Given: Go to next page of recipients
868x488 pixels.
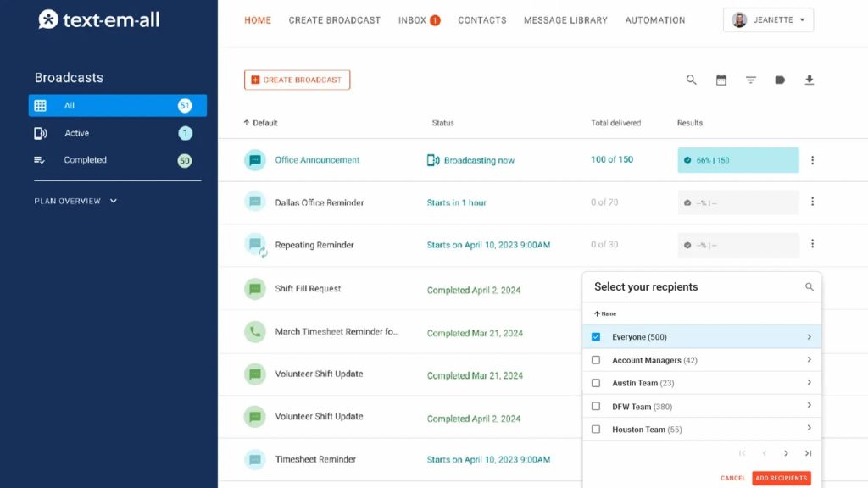Looking at the screenshot, I should click(786, 453).
